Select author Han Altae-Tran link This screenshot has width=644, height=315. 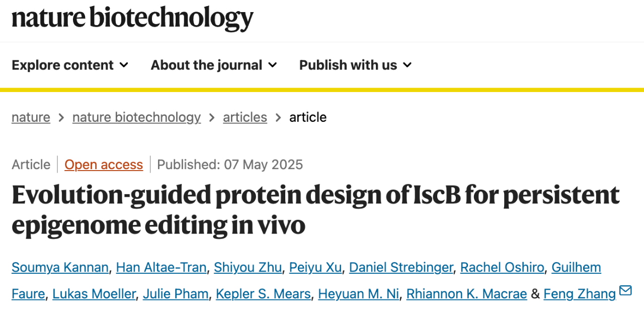point(161,267)
